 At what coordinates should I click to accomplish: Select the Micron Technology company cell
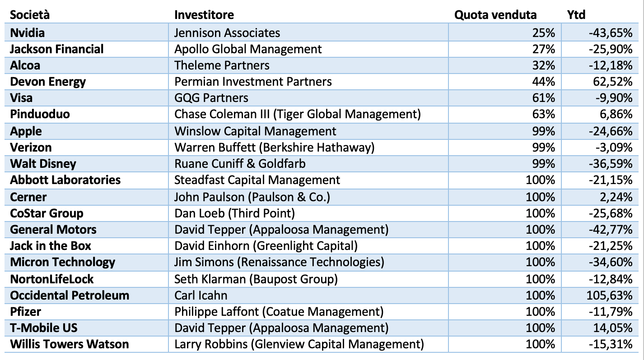(x=62, y=262)
